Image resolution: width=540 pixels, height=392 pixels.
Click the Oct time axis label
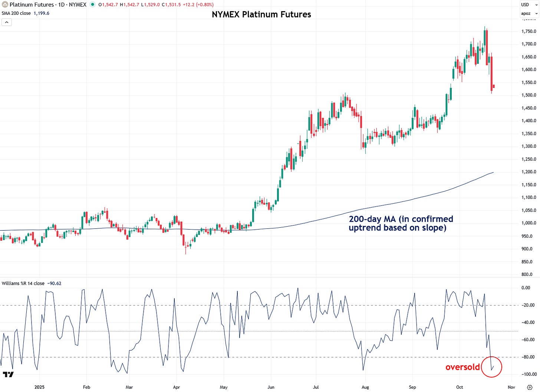pos(460,387)
